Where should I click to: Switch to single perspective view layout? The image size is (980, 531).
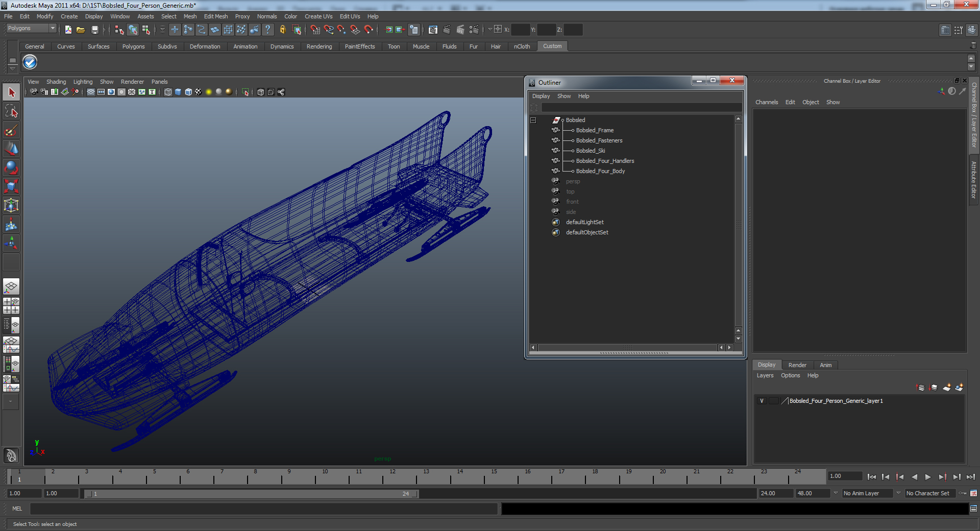(11, 286)
